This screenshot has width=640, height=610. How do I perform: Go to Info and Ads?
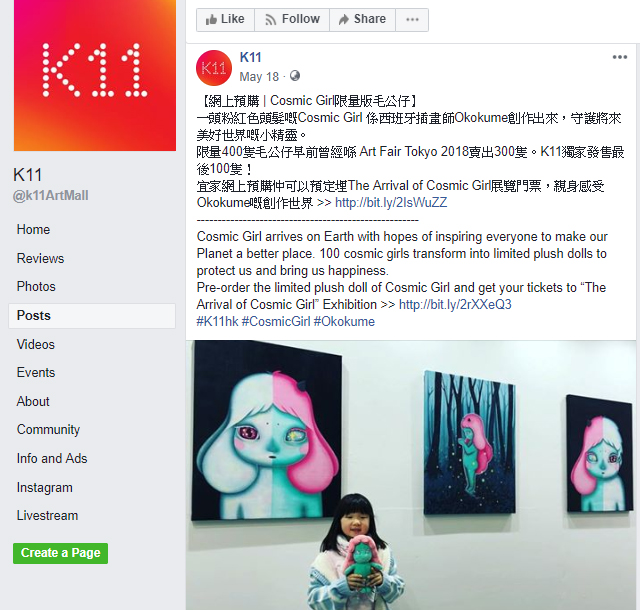pos(52,459)
